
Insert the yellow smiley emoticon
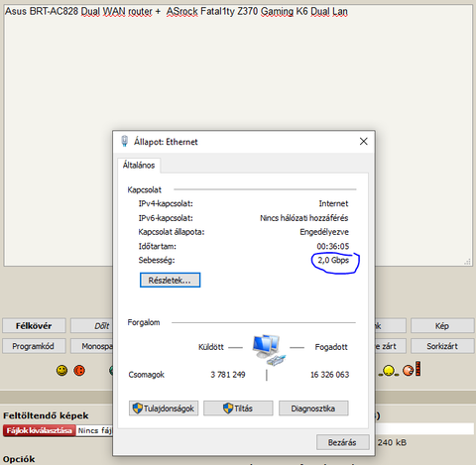pyautogui.click(x=61, y=371)
